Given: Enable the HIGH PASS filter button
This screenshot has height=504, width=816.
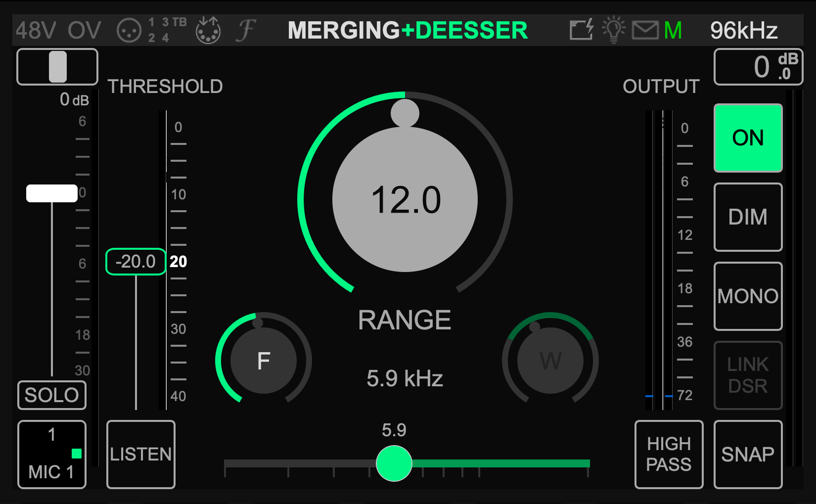Looking at the screenshot, I should (x=669, y=454).
